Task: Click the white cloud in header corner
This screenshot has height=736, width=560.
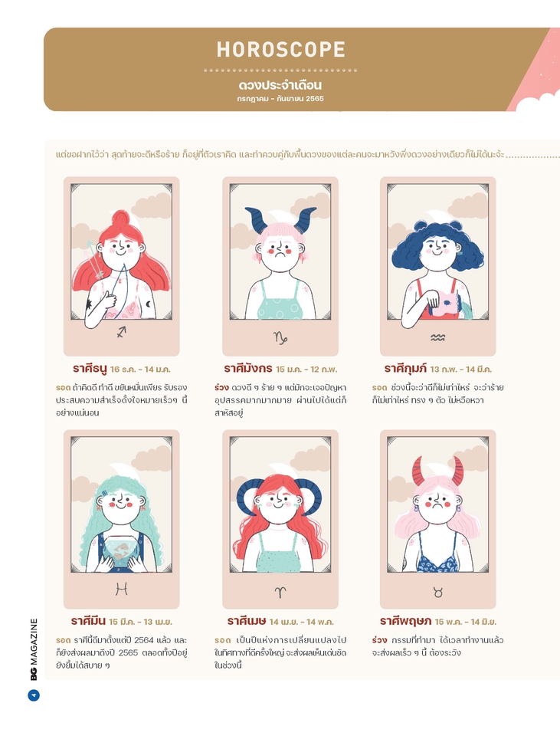Action: (x=538, y=102)
